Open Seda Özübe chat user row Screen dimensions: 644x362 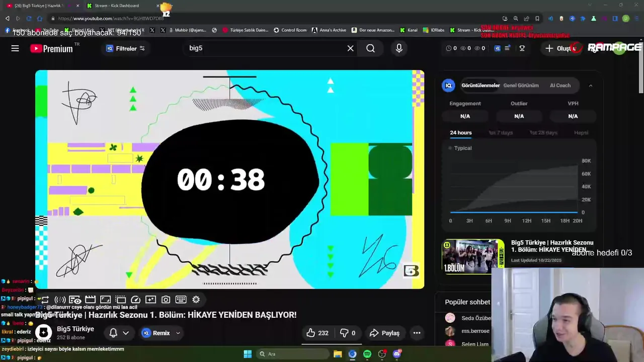click(468, 318)
